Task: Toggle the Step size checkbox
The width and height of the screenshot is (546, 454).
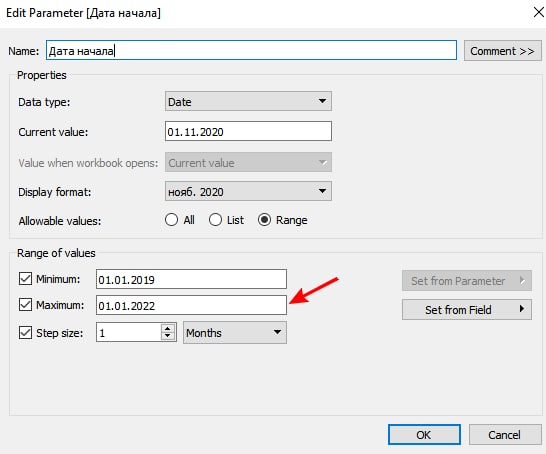Action: [x=25, y=332]
